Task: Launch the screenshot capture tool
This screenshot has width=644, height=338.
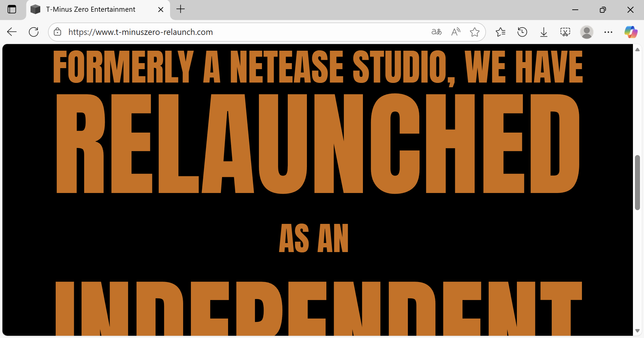Action: point(565,32)
